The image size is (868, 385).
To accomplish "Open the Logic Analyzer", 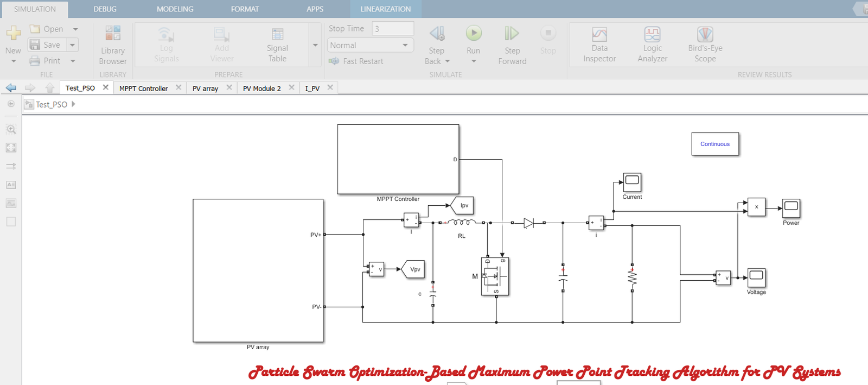I will 652,45.
